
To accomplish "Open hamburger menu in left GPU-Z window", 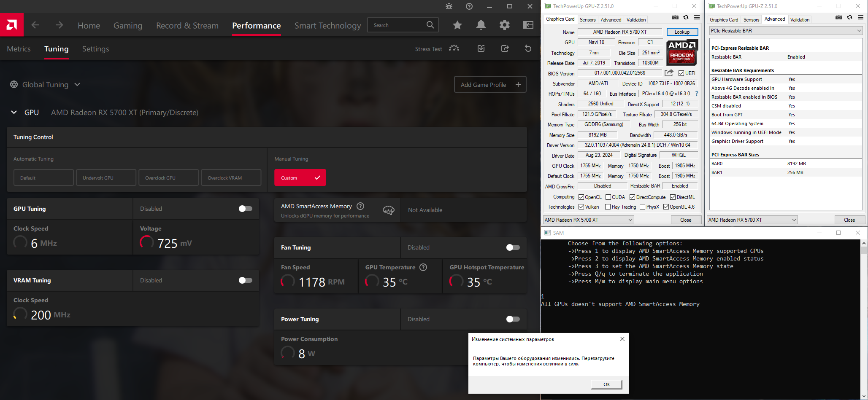I will click(x=697, y=18).
